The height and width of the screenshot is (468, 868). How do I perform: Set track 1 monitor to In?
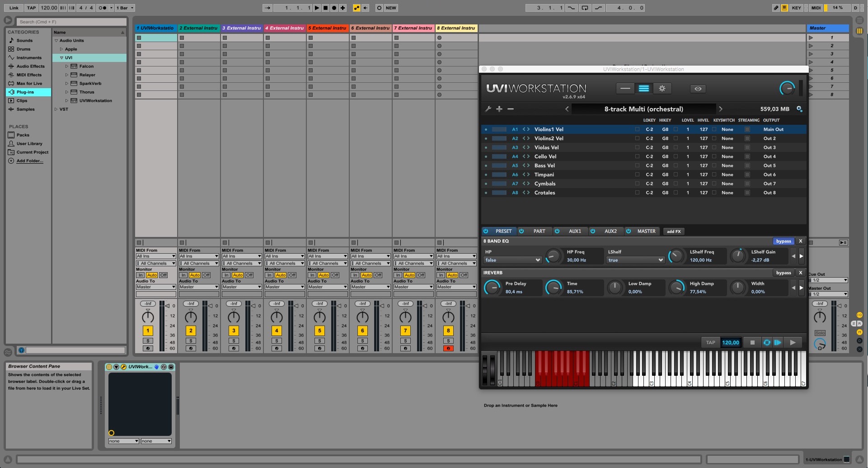tap(141, 275)
